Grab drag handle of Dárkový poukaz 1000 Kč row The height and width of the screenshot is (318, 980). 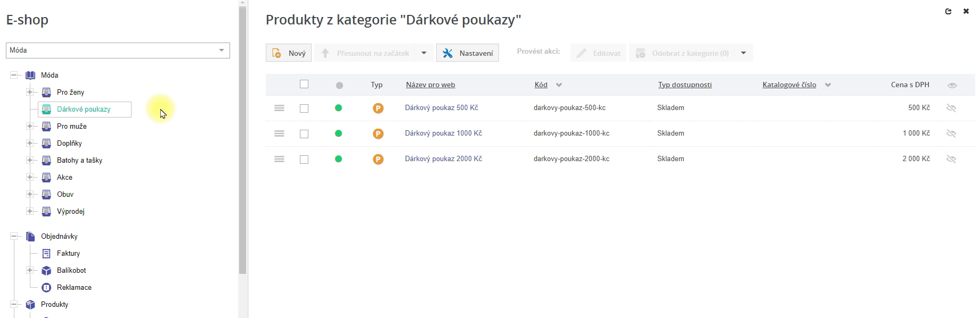click(279, 133)
